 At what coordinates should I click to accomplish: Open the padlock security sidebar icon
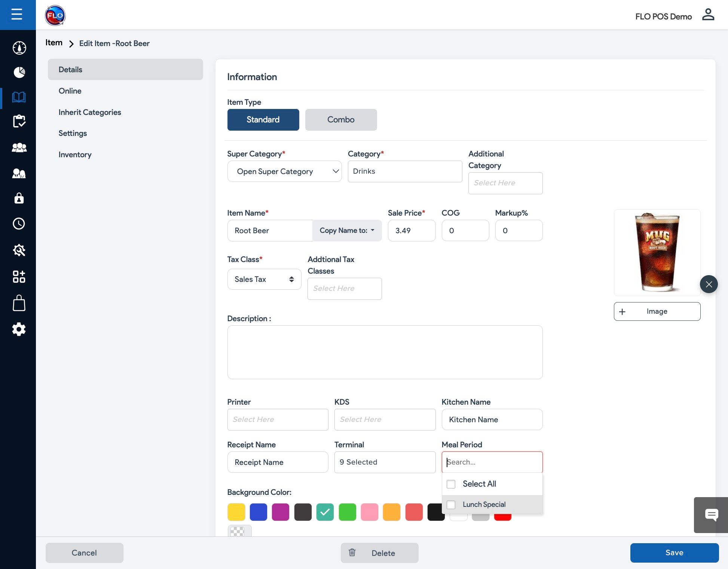coord(19,198)
